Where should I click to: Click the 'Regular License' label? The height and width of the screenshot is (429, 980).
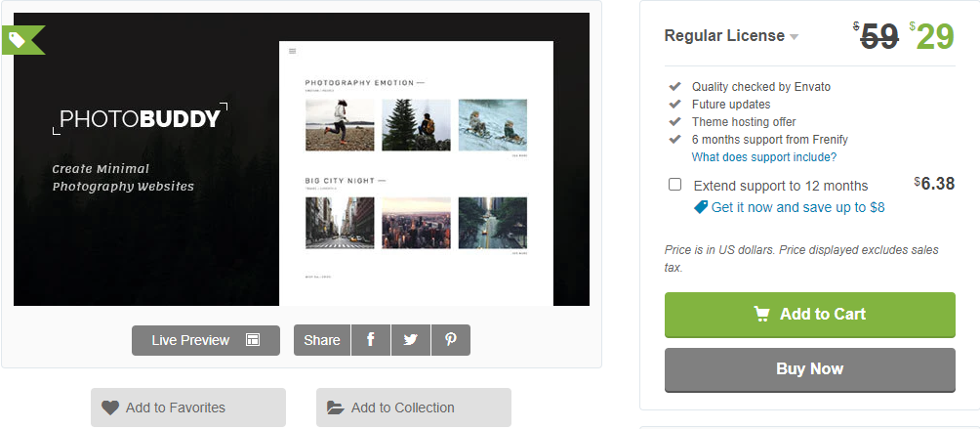tap(724, 35)
